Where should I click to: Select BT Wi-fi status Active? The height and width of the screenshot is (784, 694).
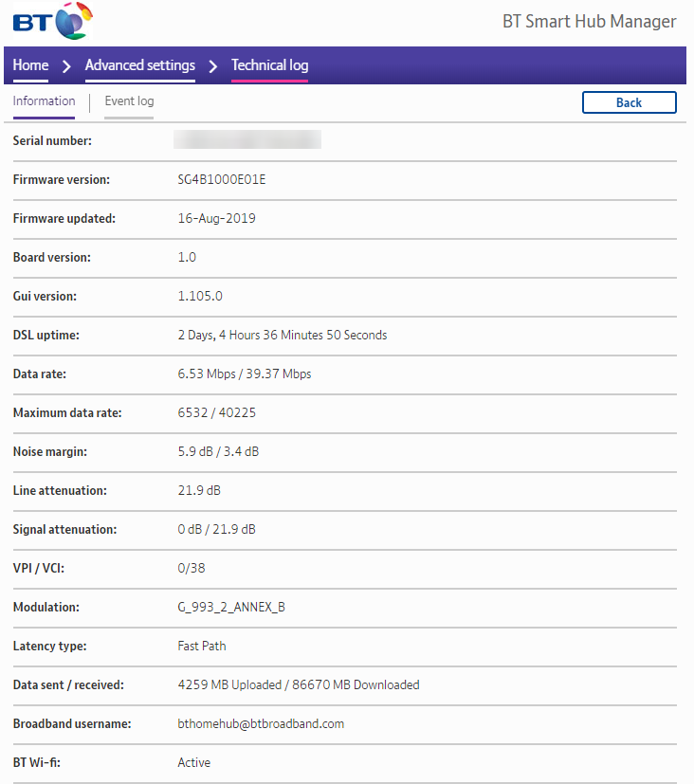pos(194,762)
